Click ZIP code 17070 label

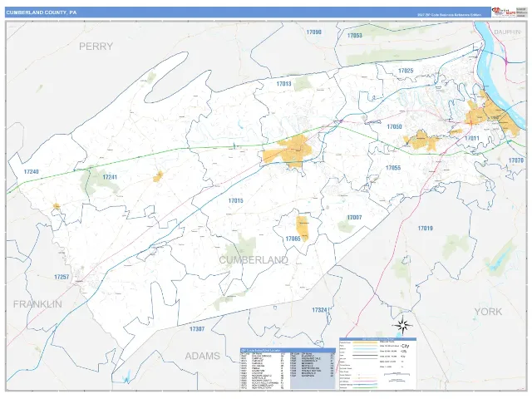point(515,160)
